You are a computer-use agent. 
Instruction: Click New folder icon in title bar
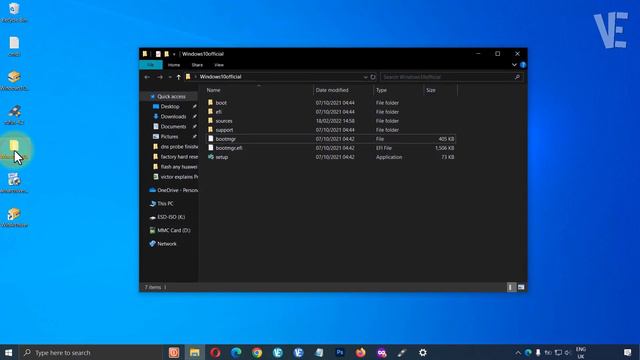(167, 54)
